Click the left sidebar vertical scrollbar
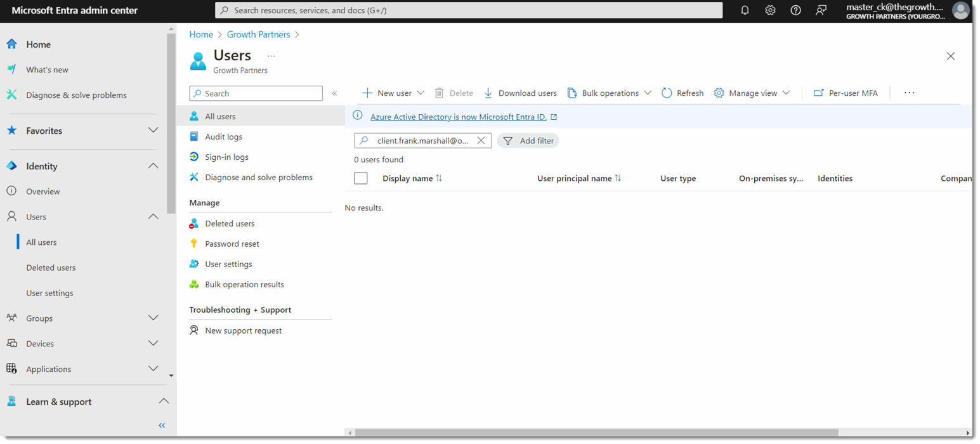Image resolution: width=980 pixels, height=444 pixels. click(171, 124)
